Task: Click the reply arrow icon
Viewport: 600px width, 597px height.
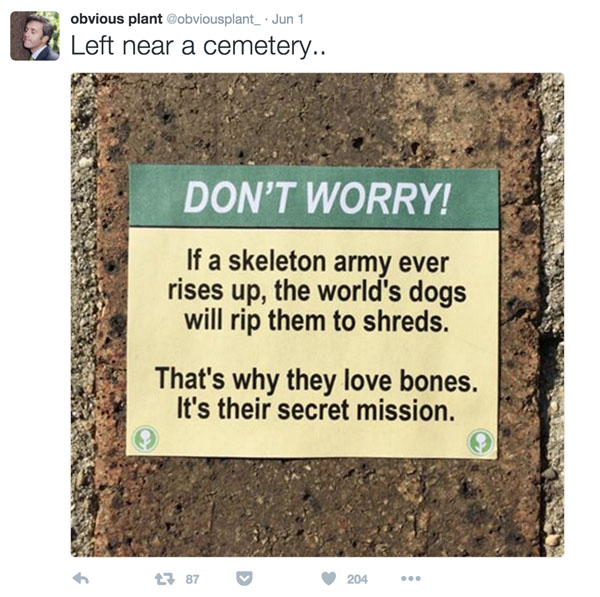Action: point(82,578)
